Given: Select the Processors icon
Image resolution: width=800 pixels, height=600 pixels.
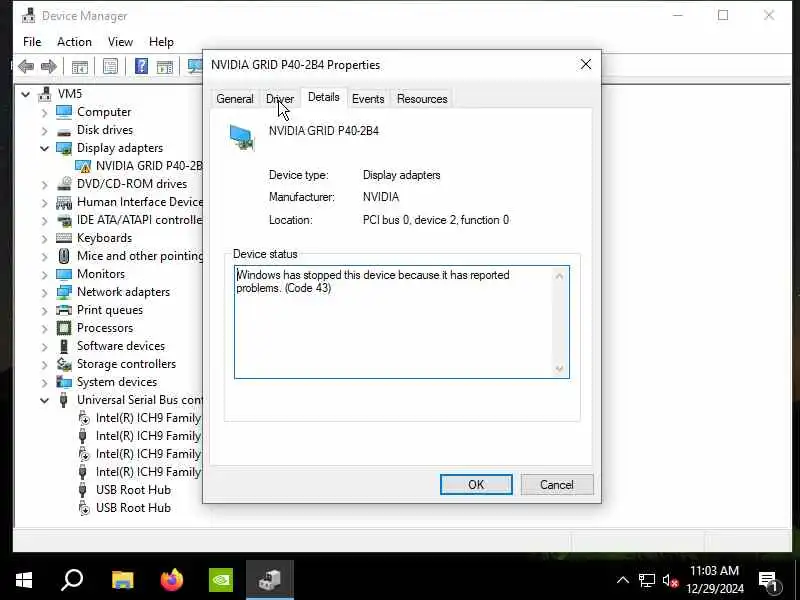Looking at the screenshot, I should (64, 328).
